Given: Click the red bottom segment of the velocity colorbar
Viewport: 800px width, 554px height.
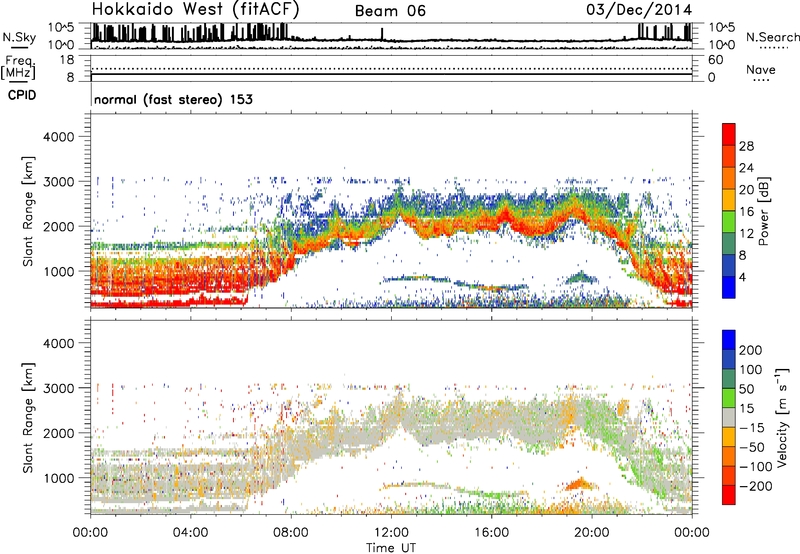Looking at the screenshot, I should [729, 495].
